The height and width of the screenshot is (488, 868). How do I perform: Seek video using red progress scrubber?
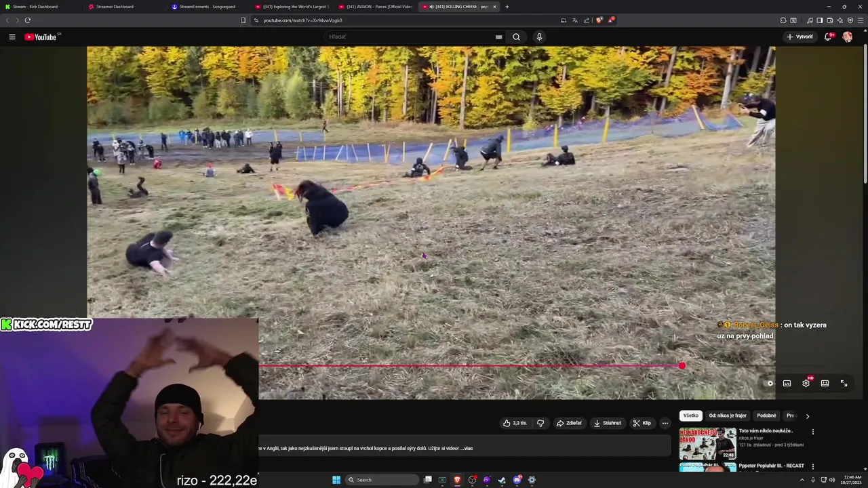coord(682,366)
